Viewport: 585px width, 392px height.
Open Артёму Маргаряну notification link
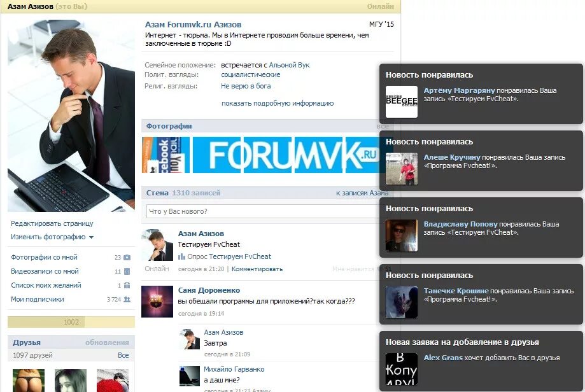(459, 90)
